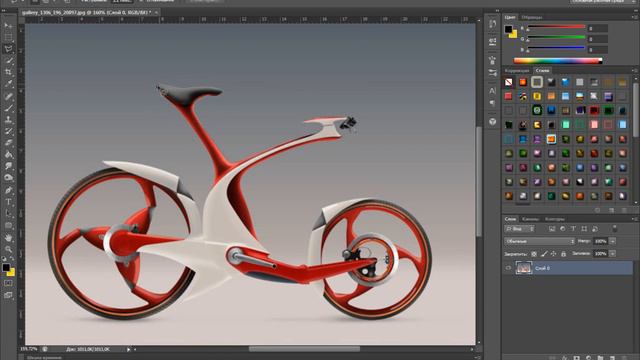Pick a color from the spectrum ramp
Viewport: 640px width, 360px height.
[x=558, y=61]
